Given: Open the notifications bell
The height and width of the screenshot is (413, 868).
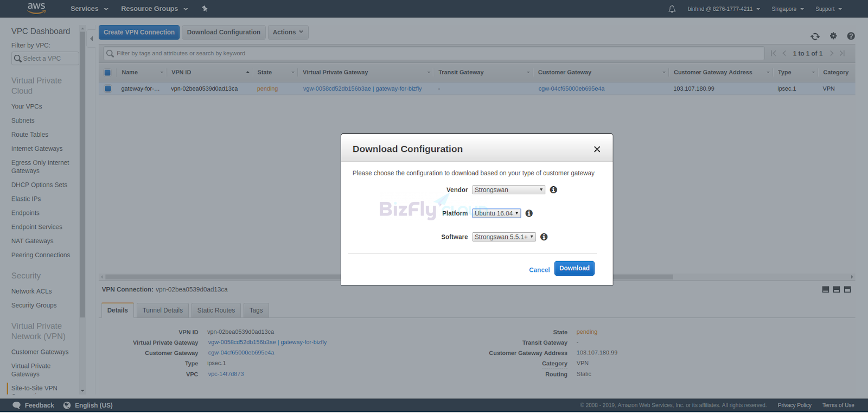Looking at the screenshot, I should (672, 9).
